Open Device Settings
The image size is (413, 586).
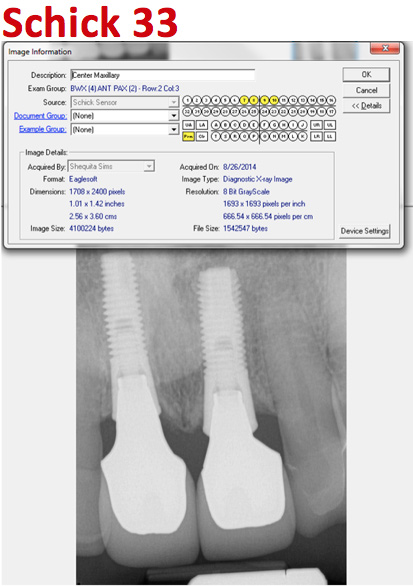point(365,231)
